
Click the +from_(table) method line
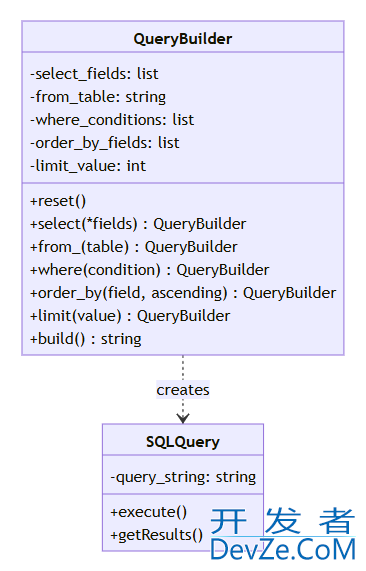[x=134, y=247]
